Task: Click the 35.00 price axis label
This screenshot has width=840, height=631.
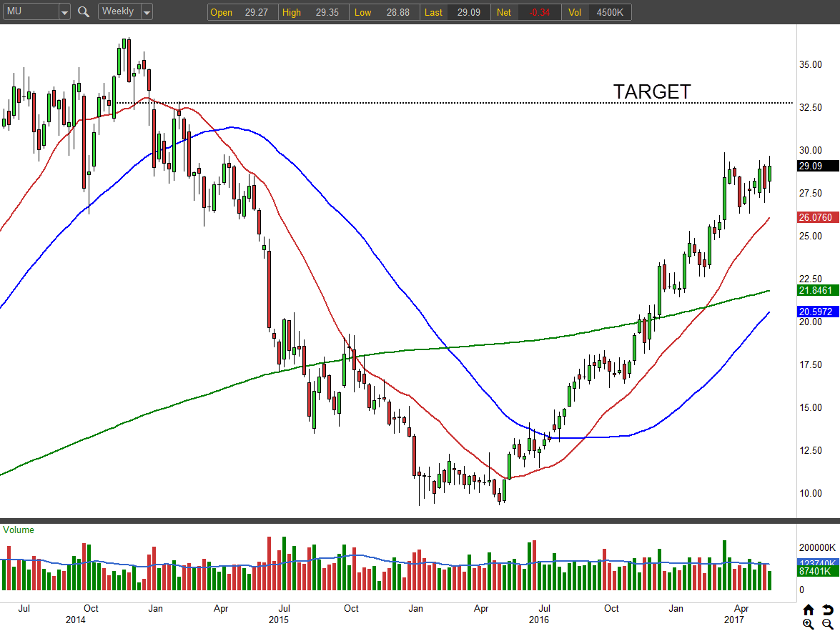Action: coord(811,65)
